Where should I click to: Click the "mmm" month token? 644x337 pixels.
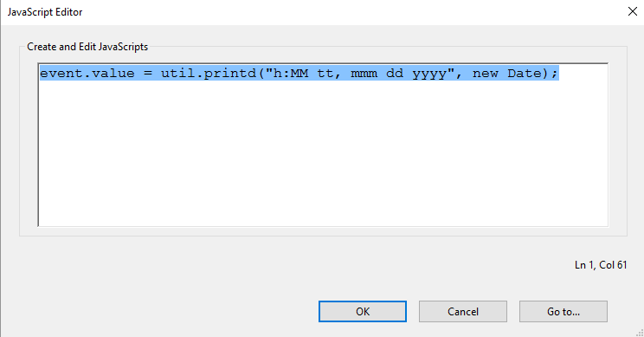pyautogui.click(x=364, y=75)
